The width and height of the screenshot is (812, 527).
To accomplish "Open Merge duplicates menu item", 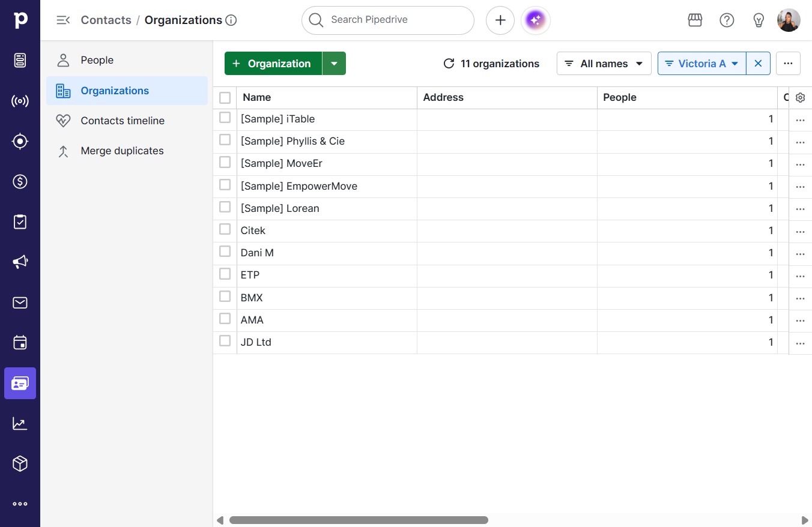I will tap(127, 151).
